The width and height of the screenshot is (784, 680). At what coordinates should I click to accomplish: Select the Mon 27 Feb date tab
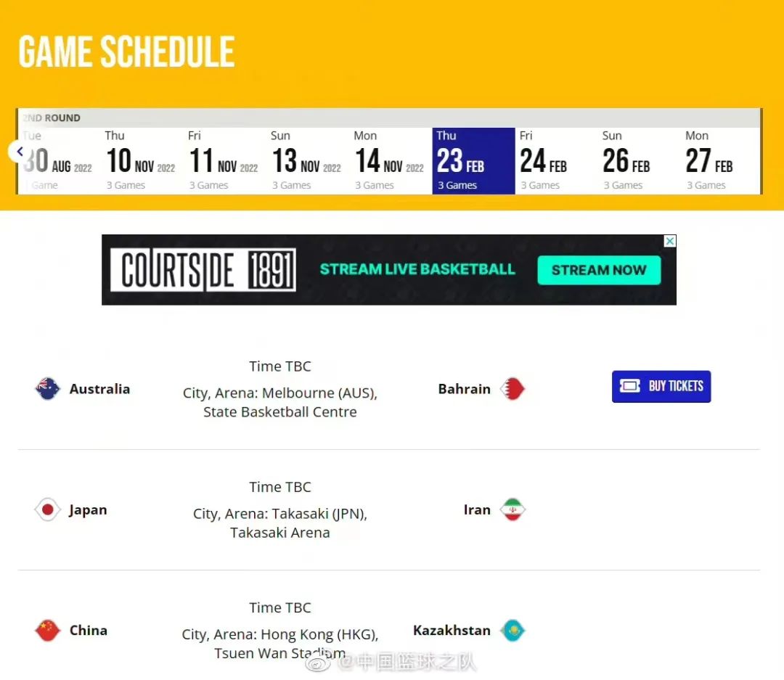(x=721, y=160)
